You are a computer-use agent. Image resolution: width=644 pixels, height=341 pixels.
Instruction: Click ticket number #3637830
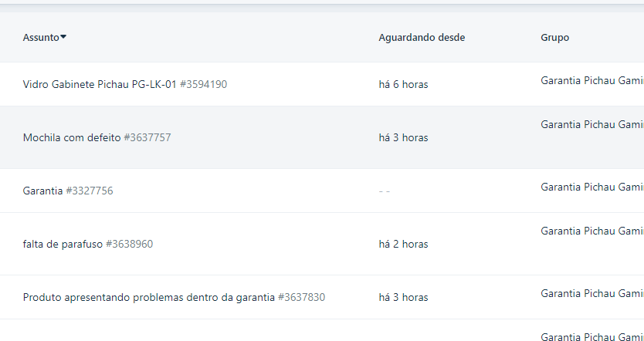pos(301,298)
